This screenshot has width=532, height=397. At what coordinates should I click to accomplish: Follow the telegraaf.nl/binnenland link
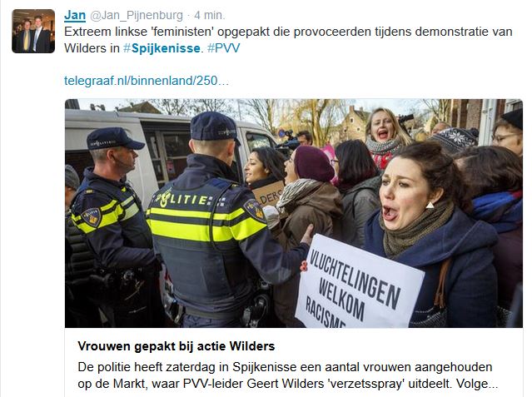coord(147,81)
